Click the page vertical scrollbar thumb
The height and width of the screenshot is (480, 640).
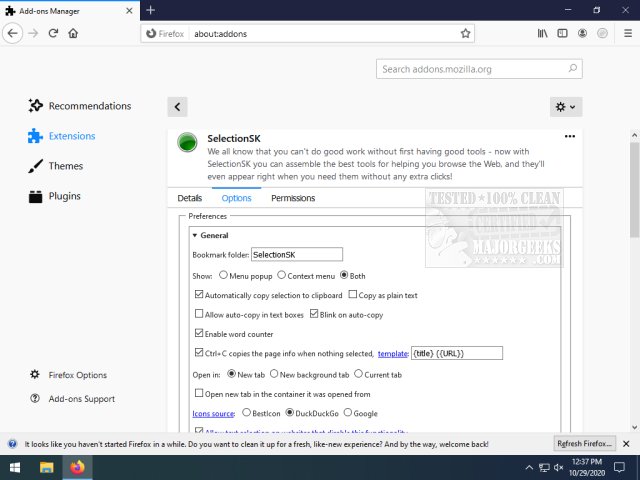click(x=634, y=189)
